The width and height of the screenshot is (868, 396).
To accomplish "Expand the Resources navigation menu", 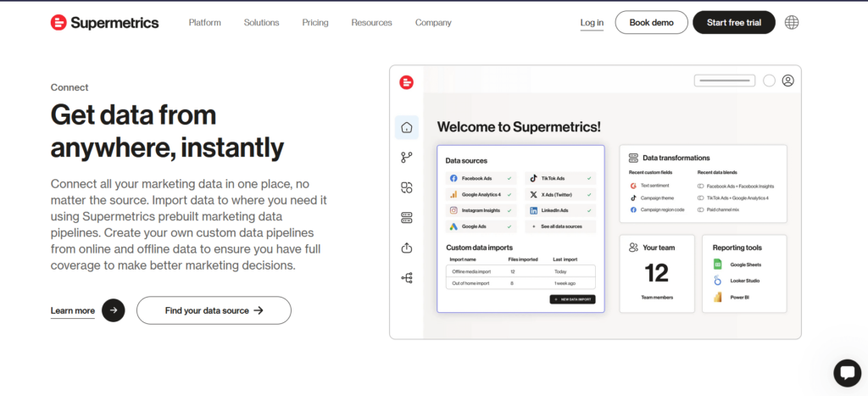I will 371,23.
